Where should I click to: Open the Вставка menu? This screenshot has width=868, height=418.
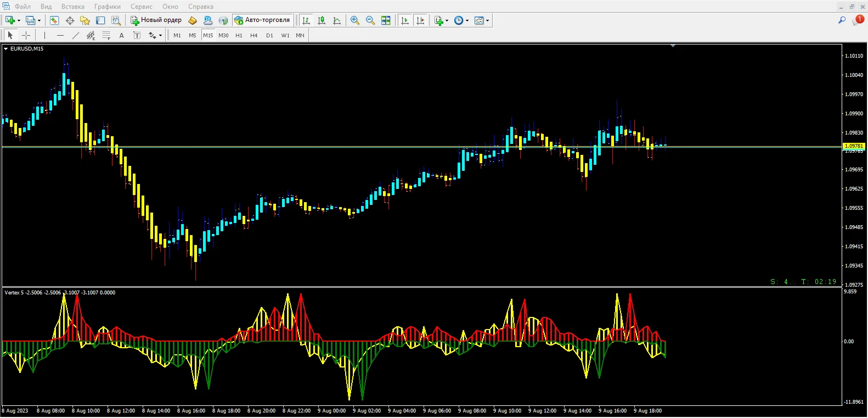tap(73, 7)
